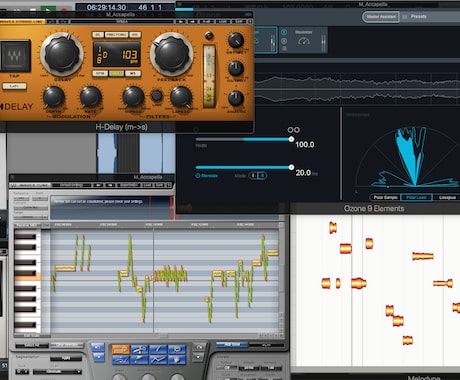Image resolution: width=460 pixels, height=380 pixels.
Task: Select the hand tool in Waves Tune
Action: [x=177, y=360]
